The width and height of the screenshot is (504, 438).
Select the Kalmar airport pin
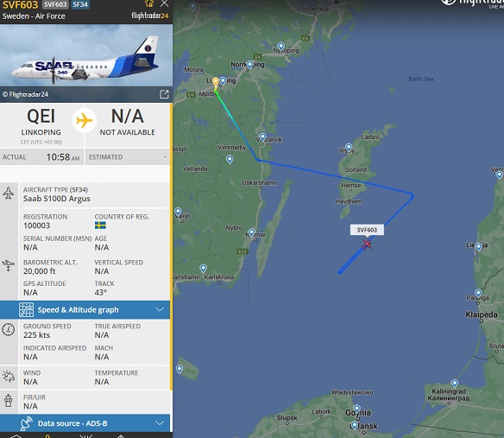coord(252,232)
